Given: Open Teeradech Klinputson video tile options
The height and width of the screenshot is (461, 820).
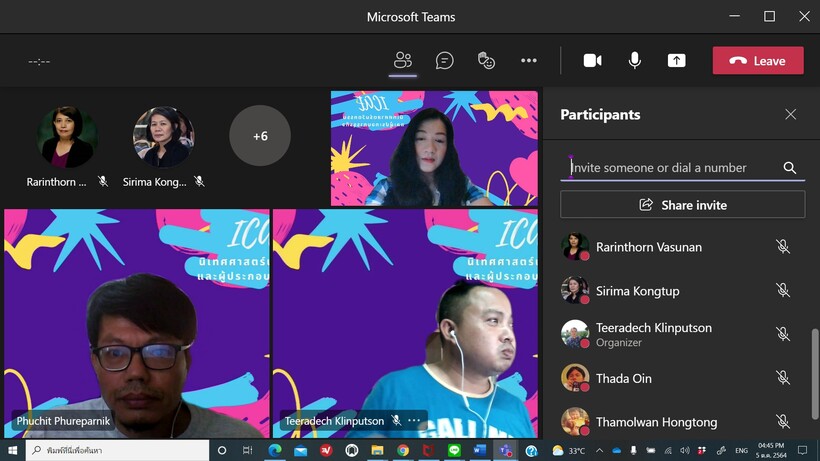Looking at the screenshot, I should click(413, 421).
